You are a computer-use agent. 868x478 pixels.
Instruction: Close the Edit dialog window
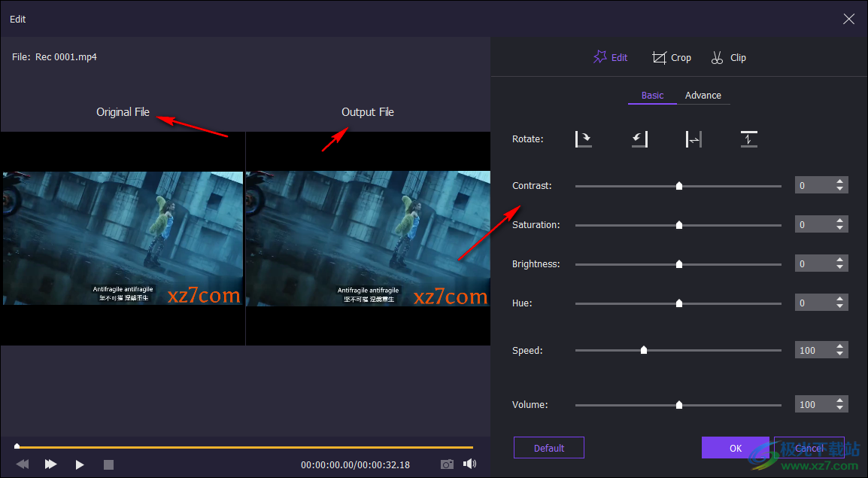click(848, 19)
